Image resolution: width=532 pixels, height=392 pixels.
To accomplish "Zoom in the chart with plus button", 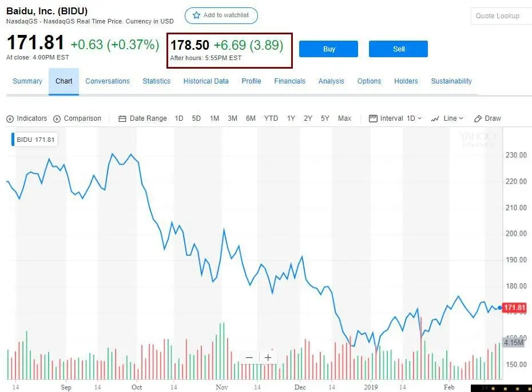I will (268, 358).
